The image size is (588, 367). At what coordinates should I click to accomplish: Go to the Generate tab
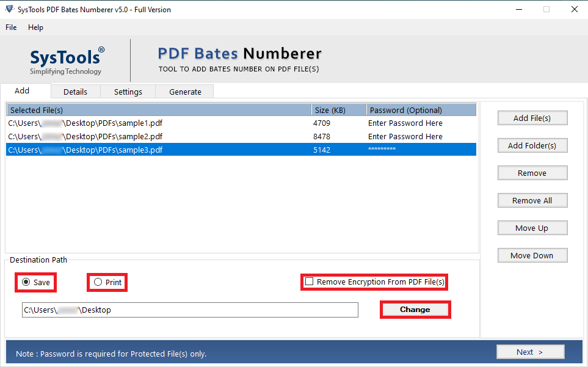click(x=185, y=92)
